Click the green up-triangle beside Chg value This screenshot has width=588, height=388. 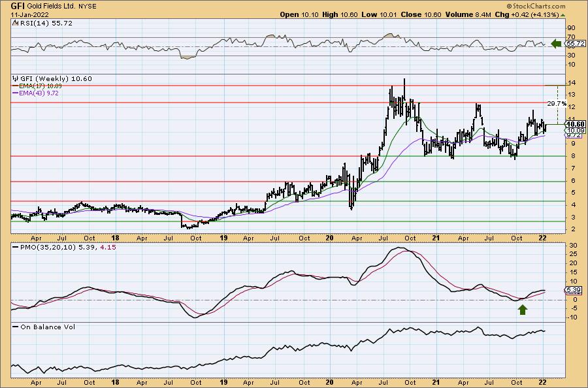click(x=563, y=15)
